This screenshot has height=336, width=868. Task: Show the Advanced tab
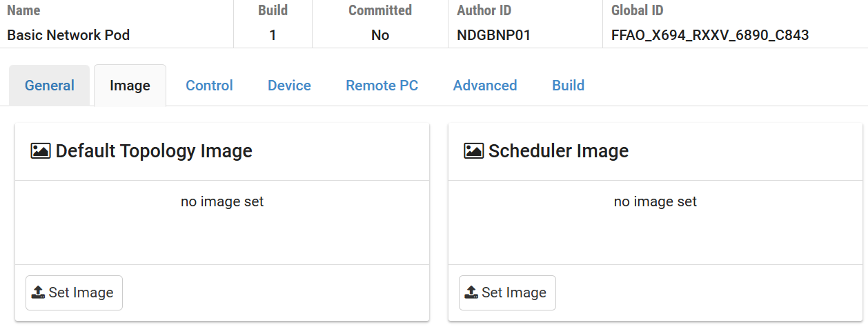(485, 86)
